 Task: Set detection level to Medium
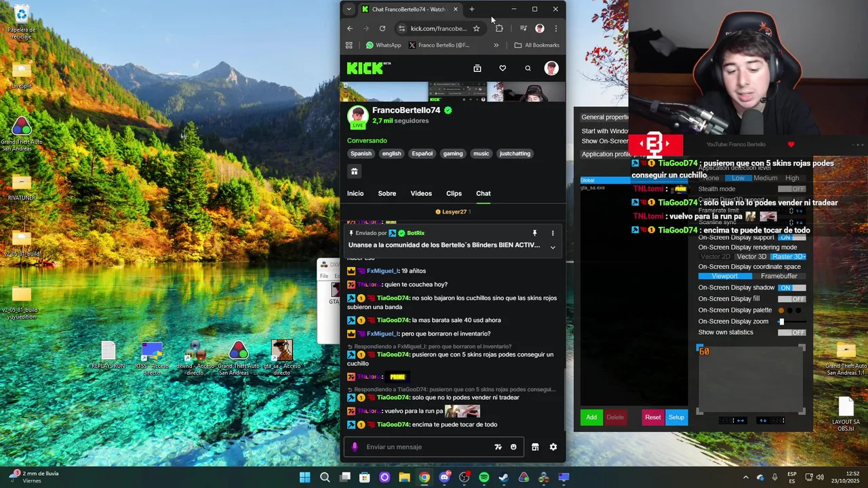765,178
